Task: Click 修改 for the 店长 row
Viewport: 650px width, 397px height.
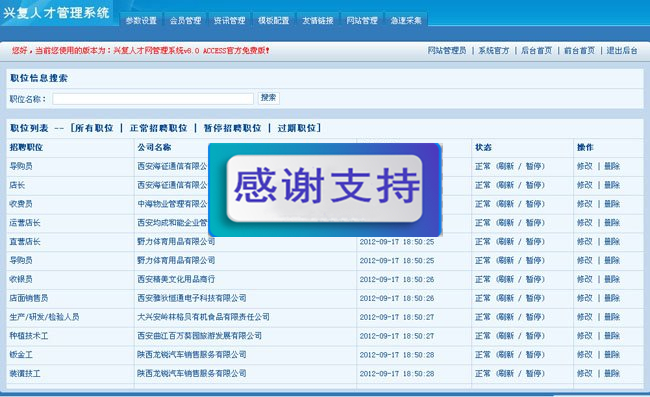Action: (x=585, y=185)
